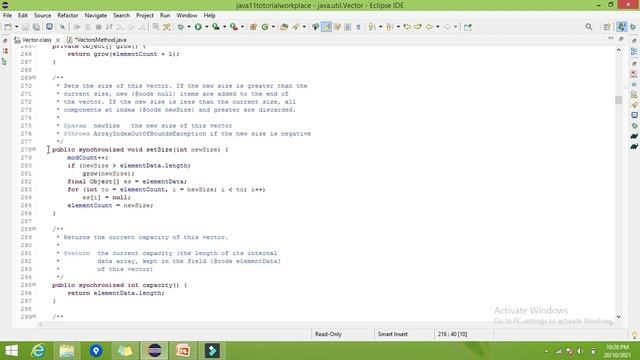Minimize the editor area icon
Image resolution: width=640 pixels, height=360 pixels.
[x=611, y=39]
